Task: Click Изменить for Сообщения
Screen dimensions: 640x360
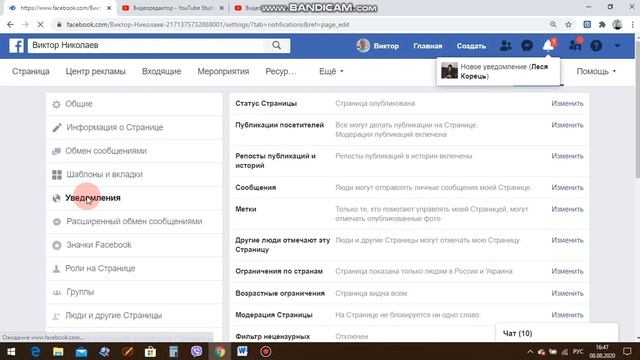Action: [567, 187]
